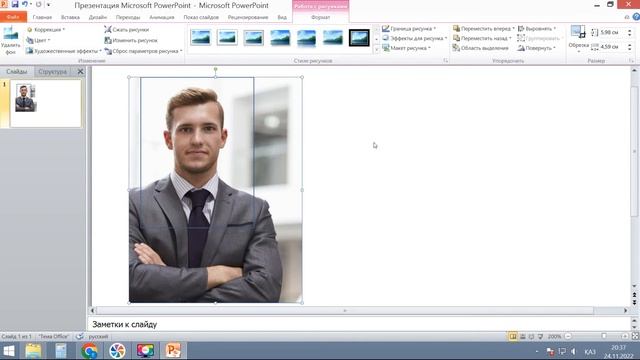The width and height of the screenshot is (640, 360).
Task: Open the Windows Start button
Action: 9,351
